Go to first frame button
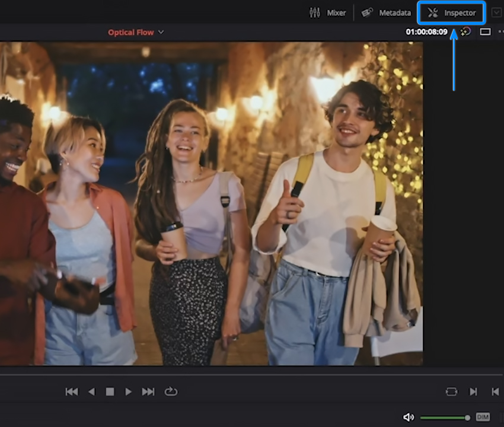This screenshot has height=427, width=504. pyautogui.click(x=72, y=391)
